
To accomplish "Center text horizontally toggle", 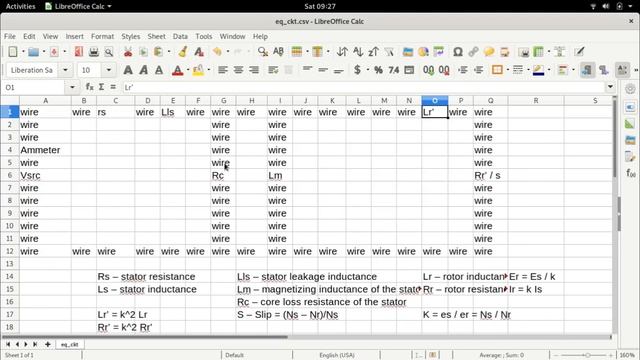I will (238, 70).
